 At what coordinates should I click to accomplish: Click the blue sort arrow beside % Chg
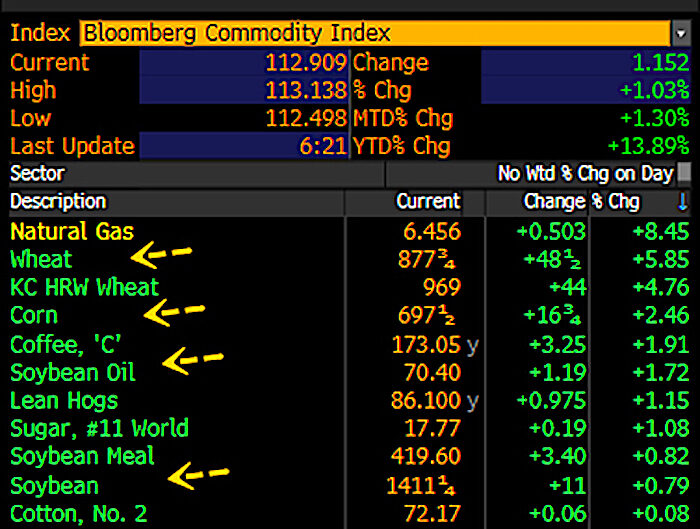pyautogui.click(x=682, y=201)
